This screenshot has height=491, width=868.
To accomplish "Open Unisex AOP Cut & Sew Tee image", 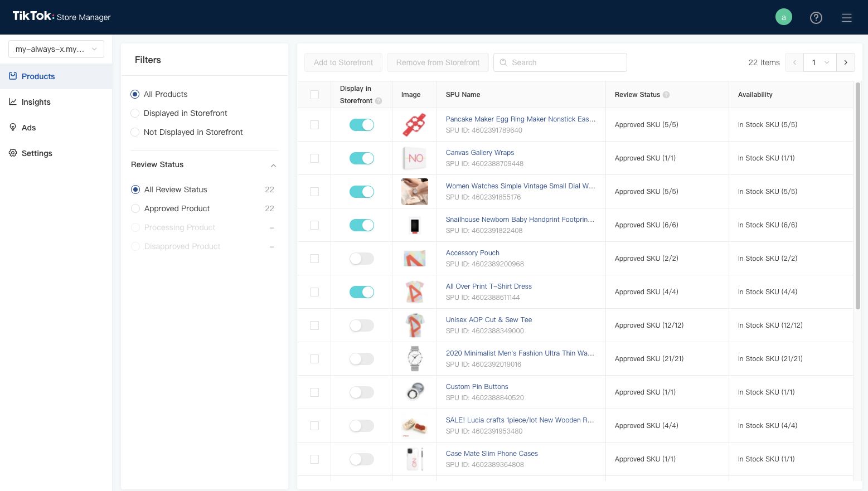I will [415, 325].
